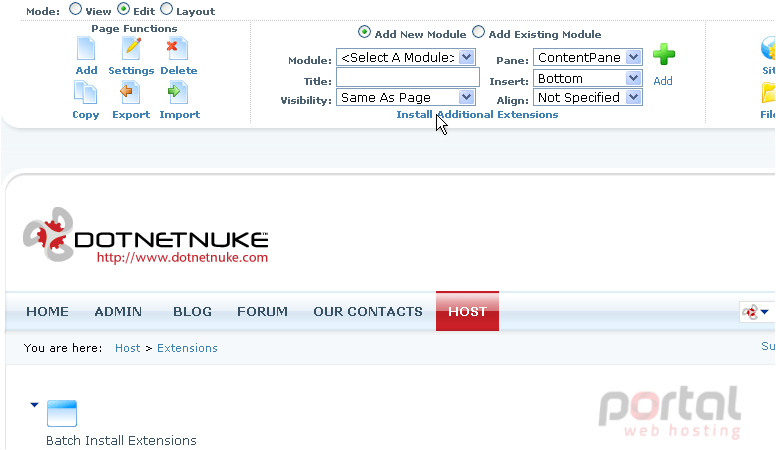The width and height of the screenshot is (776, 450).
Task: Select Layout mode radio button
Action: [x=167, y=9]
